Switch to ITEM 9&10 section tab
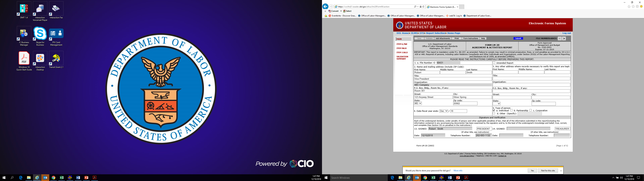The width and height of the screenshot is (644, 181). [401, 48]
